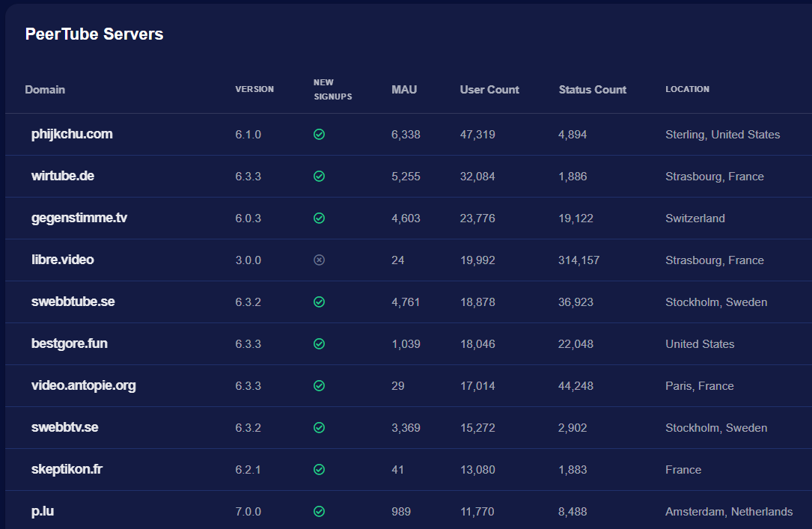This screenshot has width=812, height=529.
Task: Open the swebbtv.se server link
Action: click(x=64, y=427)
